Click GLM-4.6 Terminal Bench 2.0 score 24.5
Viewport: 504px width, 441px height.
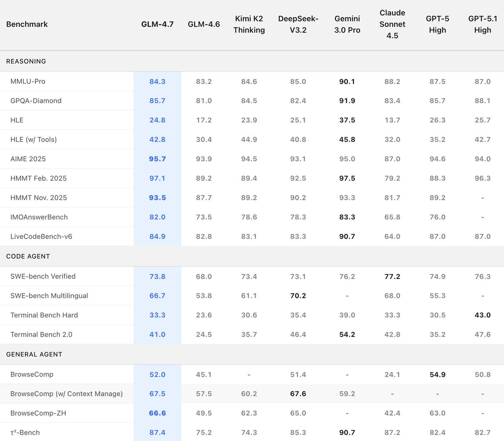click(x=204, y=334)
